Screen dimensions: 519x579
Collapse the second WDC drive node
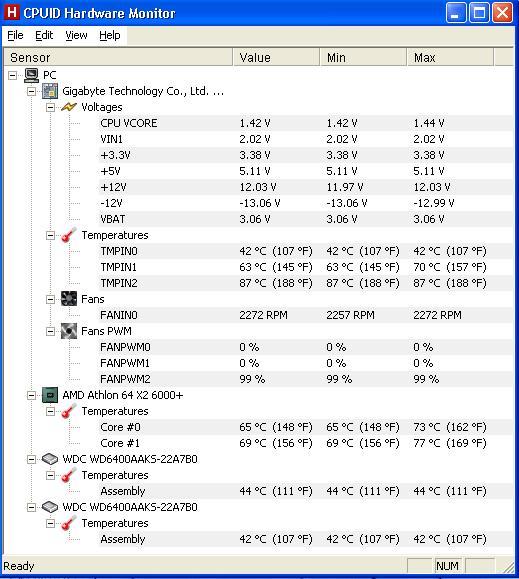[x=31, y=507]
